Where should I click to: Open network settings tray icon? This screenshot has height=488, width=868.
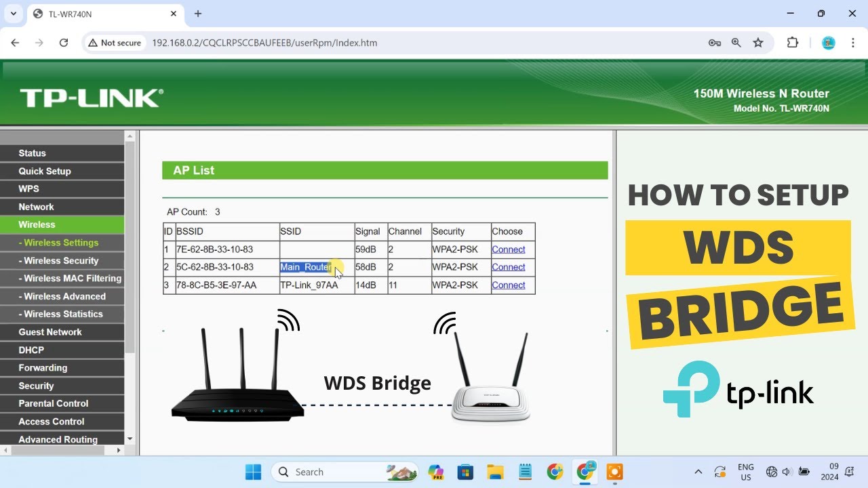[772, 472]
